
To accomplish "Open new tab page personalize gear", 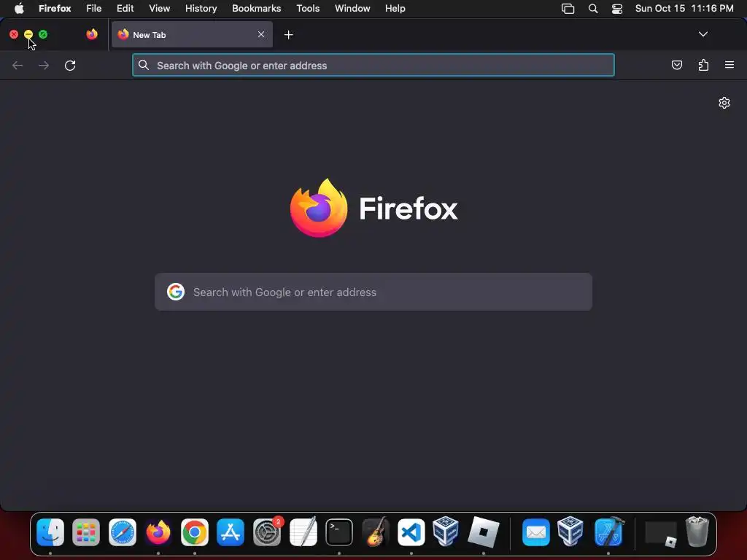I will click(x=724, y=103).
